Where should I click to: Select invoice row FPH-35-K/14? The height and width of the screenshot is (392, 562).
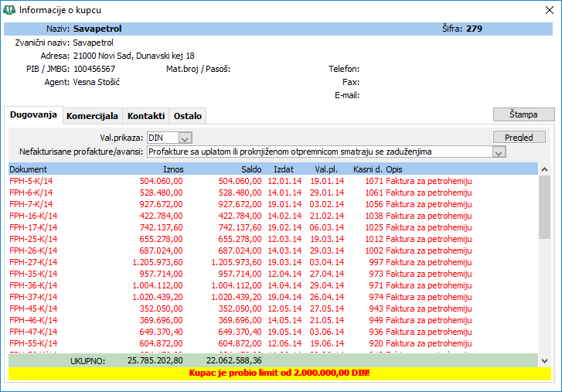click(273, 274)
